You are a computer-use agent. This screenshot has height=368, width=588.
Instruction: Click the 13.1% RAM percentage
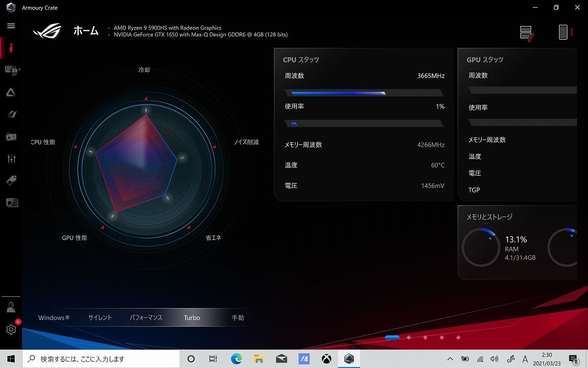516,239
